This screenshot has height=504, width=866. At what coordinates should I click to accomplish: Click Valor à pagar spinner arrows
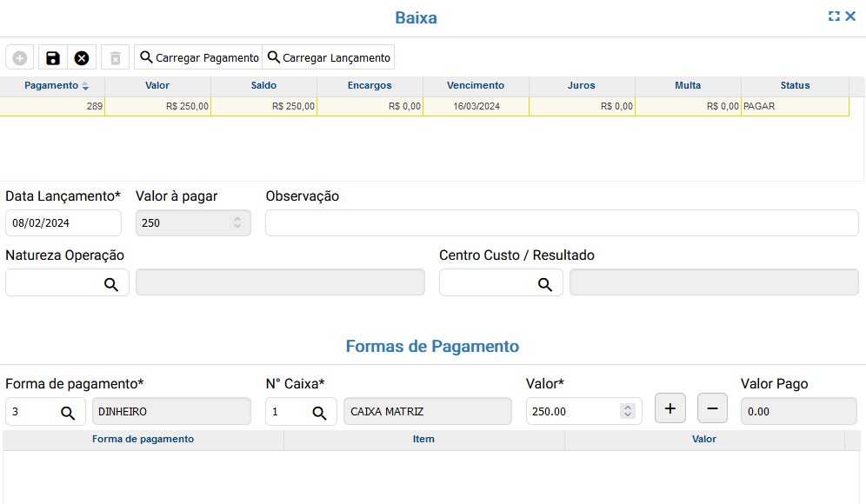tap(237, 223)
